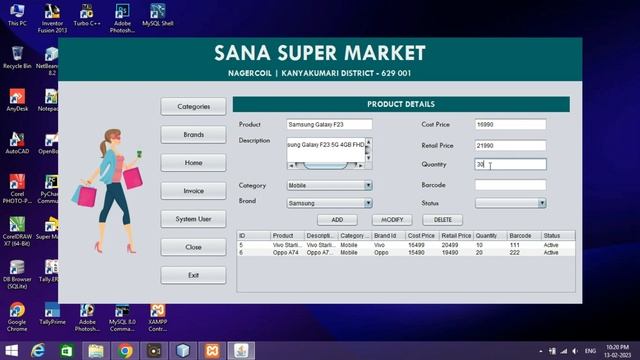Open the Windows Start menu

[x=11, y=351]
